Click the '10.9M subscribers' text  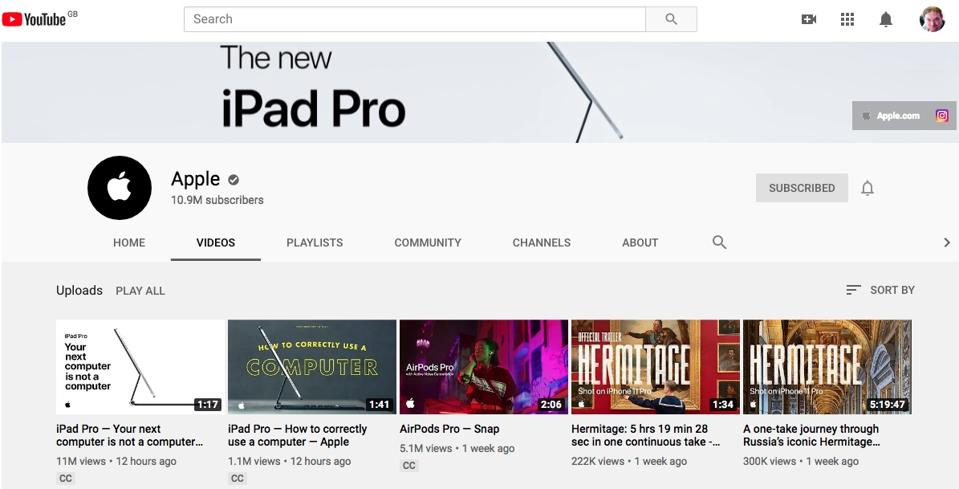tap(217, 200)
